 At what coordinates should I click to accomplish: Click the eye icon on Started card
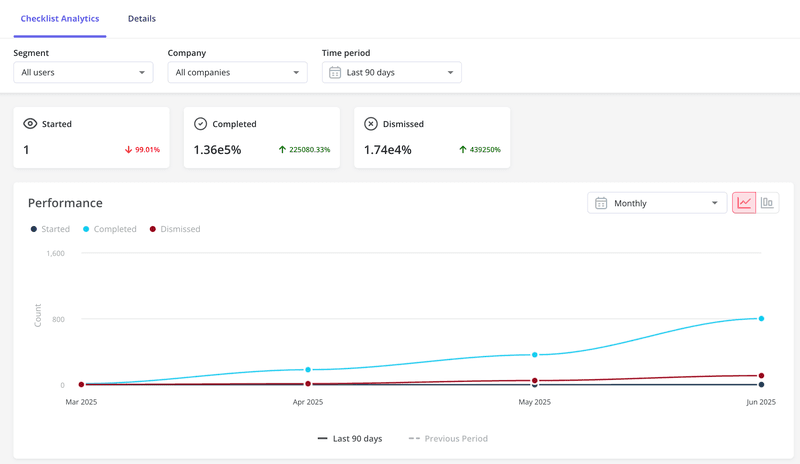(30, 124)
